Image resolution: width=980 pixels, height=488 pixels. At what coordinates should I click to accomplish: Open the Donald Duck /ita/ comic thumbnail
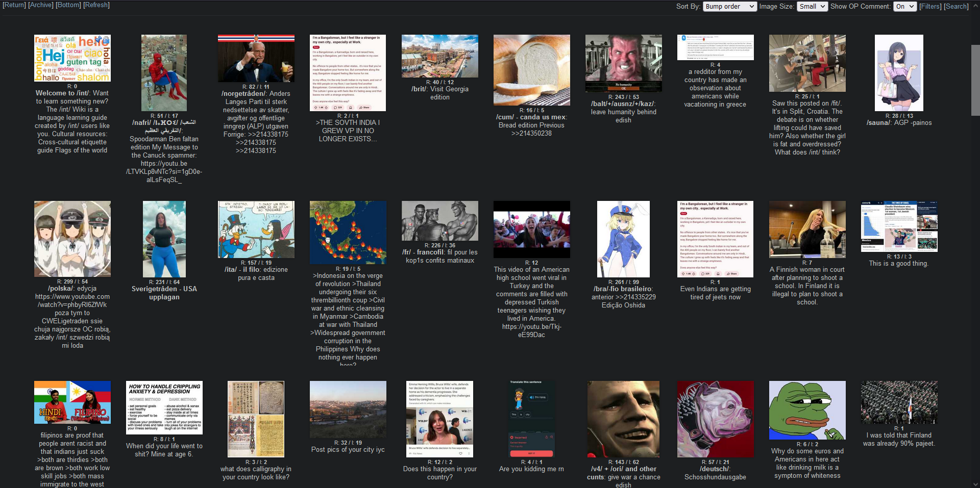click(x=256, y=229)
